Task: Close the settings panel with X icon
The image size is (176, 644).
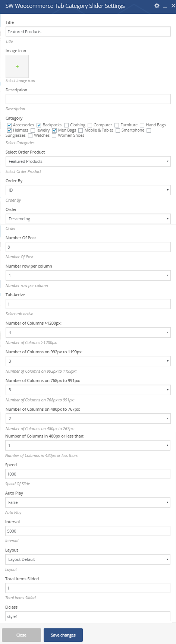Action: click(x=173, y=6)
